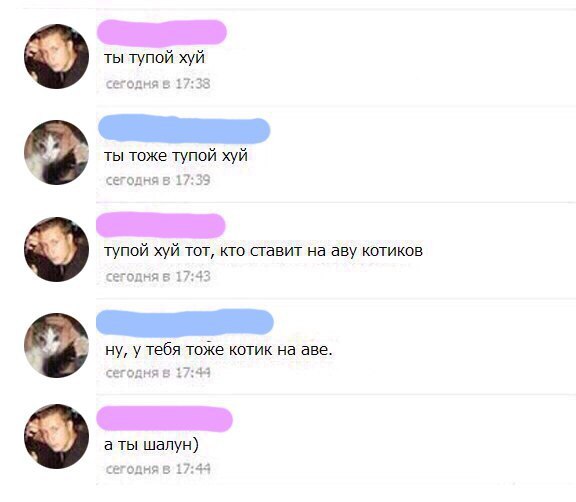Click timestamp 'сегодня в 17:39'
Screen dimensions: 576x502
(x=158, y=180)
